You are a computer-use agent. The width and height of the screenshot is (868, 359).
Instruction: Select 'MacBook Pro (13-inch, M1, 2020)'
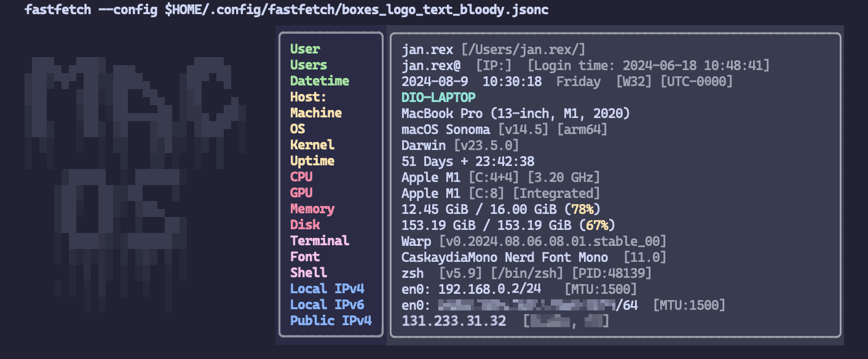pyautogui.click(x=516, y=113)
